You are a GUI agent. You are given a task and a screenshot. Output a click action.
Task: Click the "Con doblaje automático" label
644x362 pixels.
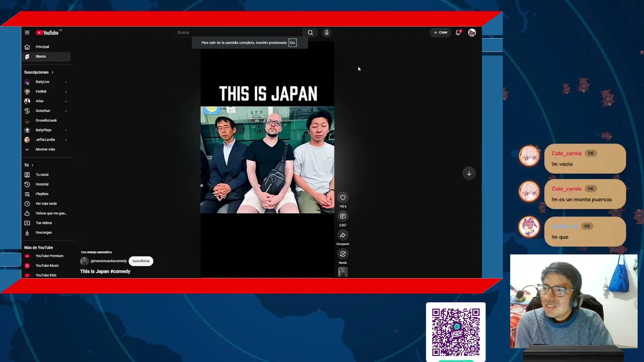[x=97, y=252]
